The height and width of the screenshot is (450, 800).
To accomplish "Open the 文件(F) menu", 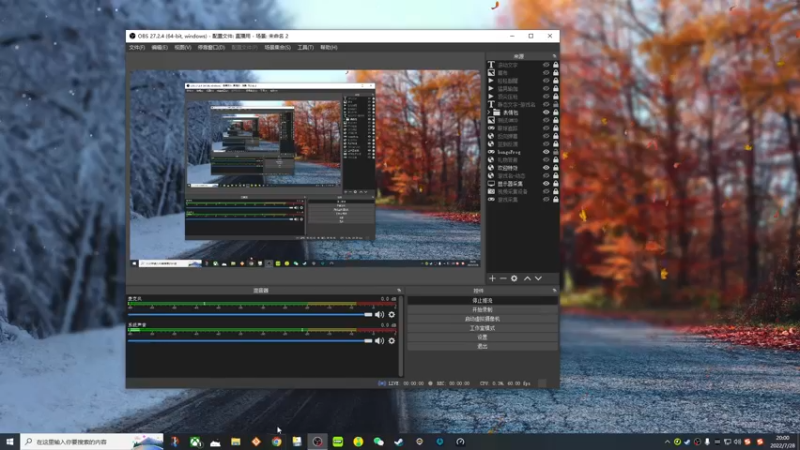I will click(x=137, y=47).
